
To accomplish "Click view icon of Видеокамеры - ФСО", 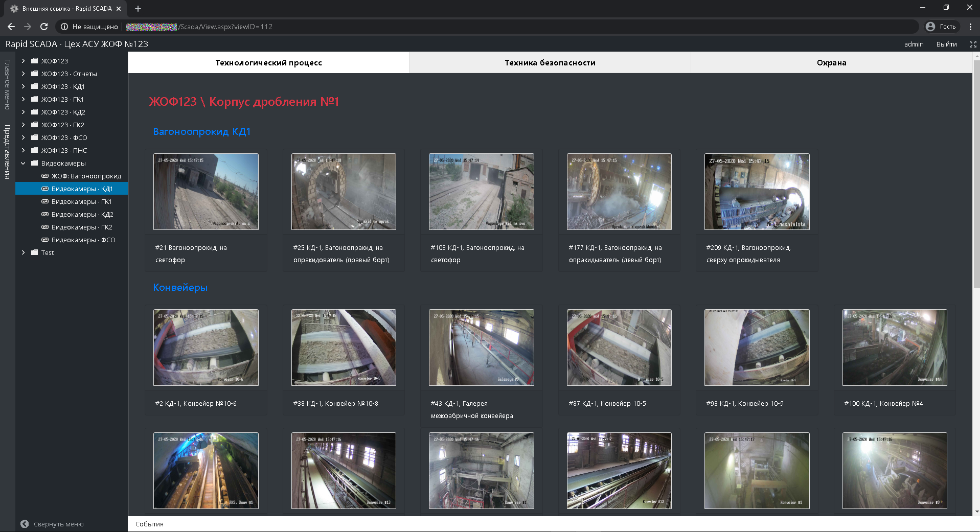I will coord(45,240).
